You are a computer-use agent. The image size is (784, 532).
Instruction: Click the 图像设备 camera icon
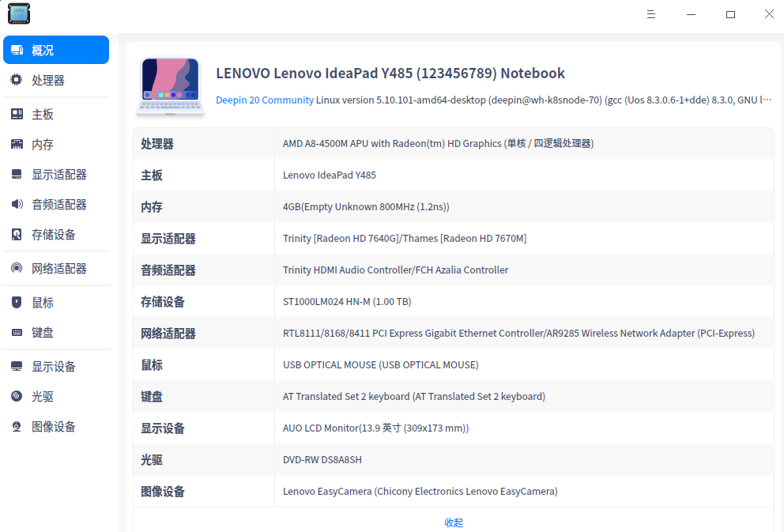(x=17, y=426)
